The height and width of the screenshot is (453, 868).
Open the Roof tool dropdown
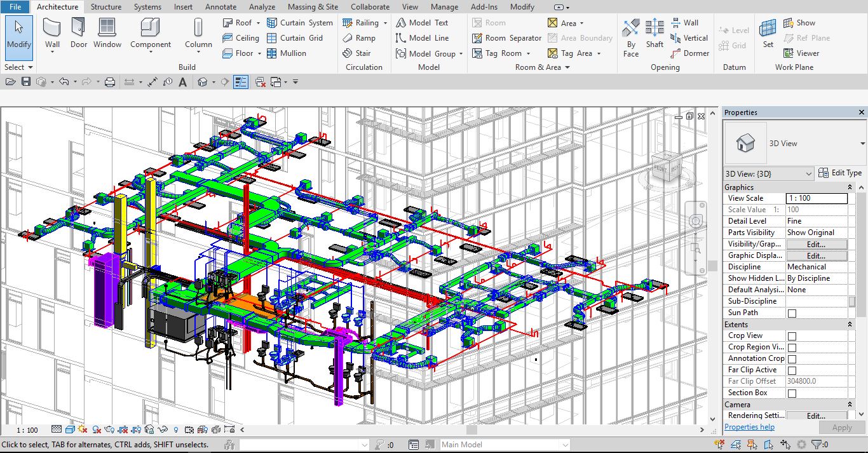point(257,22)
